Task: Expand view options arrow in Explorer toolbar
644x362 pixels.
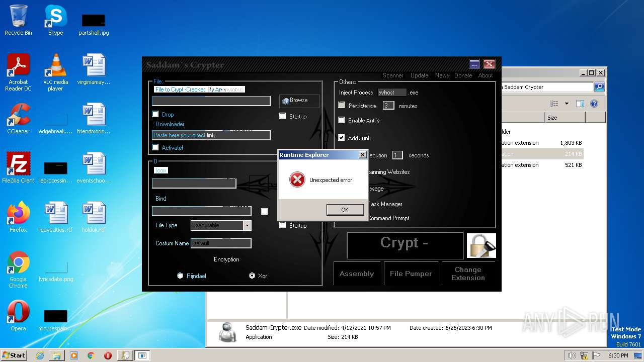Action: 567,104
